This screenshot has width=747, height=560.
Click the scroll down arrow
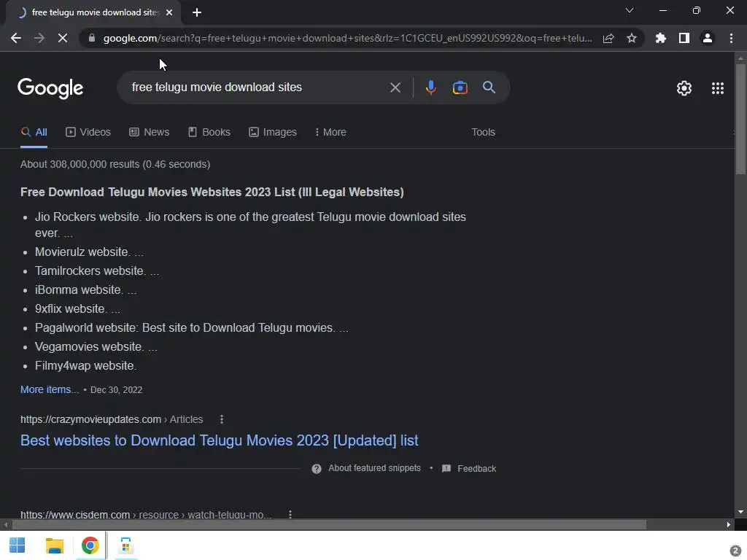coord(740,513)
